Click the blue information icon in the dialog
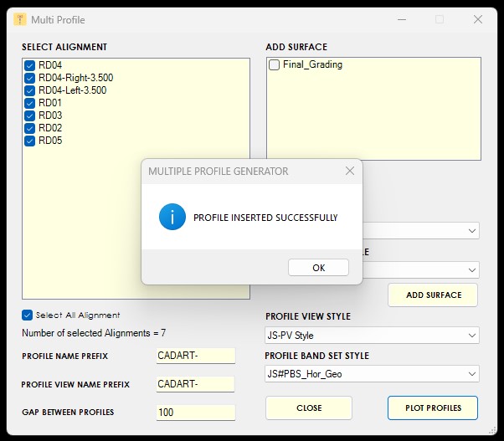 click(172, 217)
